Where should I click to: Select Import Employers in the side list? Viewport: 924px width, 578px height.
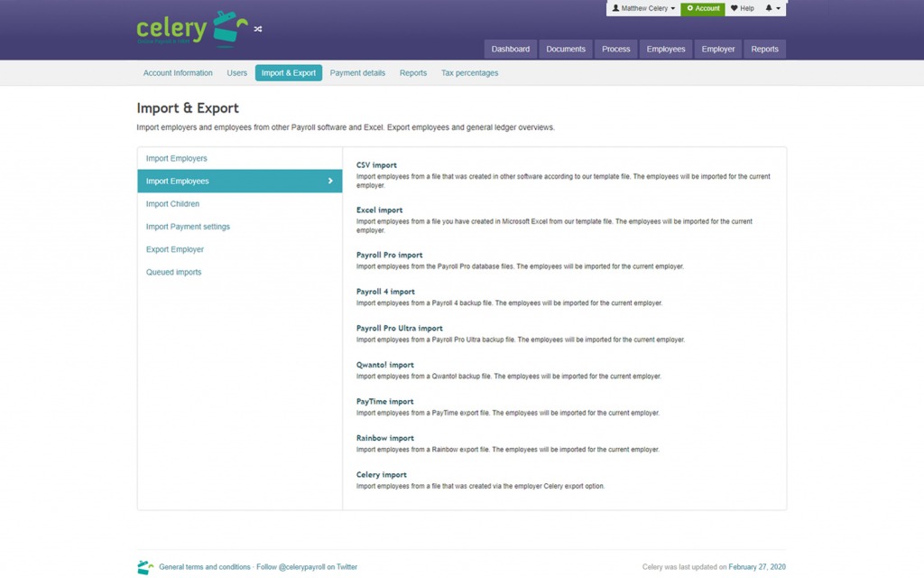[240, 159]
